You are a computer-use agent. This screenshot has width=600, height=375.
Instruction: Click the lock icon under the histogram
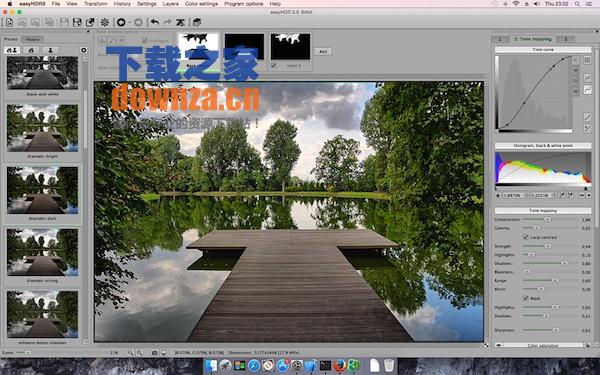[498, 195]
